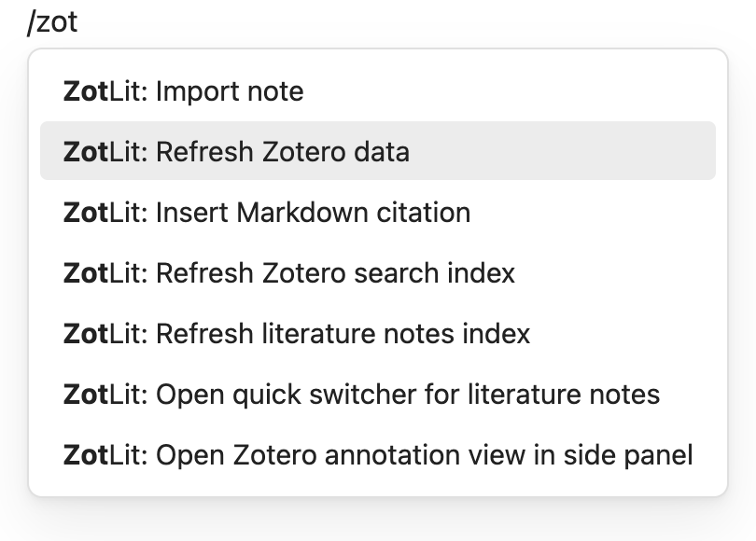
Task: Run ZotLit: Refresh Zotero data
Action: [377, 151]
